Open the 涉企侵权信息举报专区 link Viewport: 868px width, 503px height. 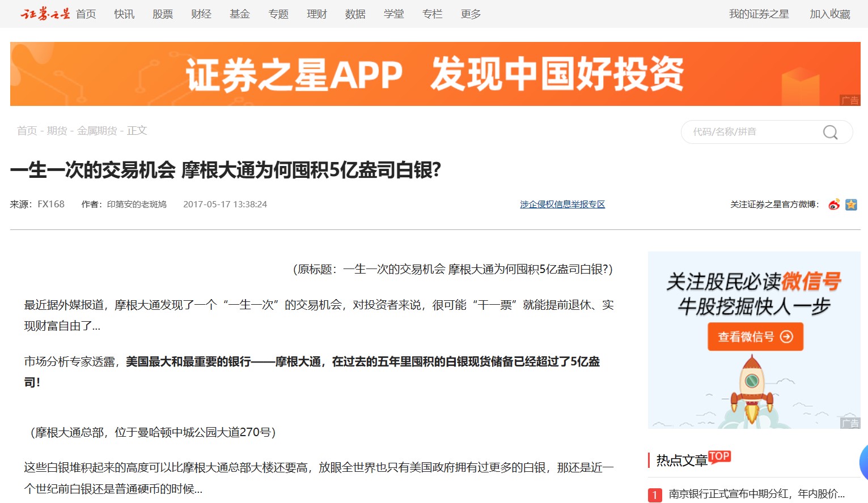pos(562,204)
